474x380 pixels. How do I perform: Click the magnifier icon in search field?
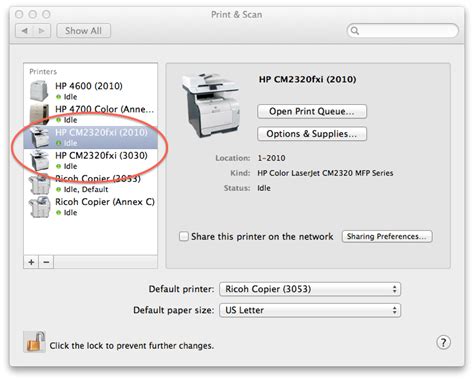pyautogui.click(x=355, y=31)
